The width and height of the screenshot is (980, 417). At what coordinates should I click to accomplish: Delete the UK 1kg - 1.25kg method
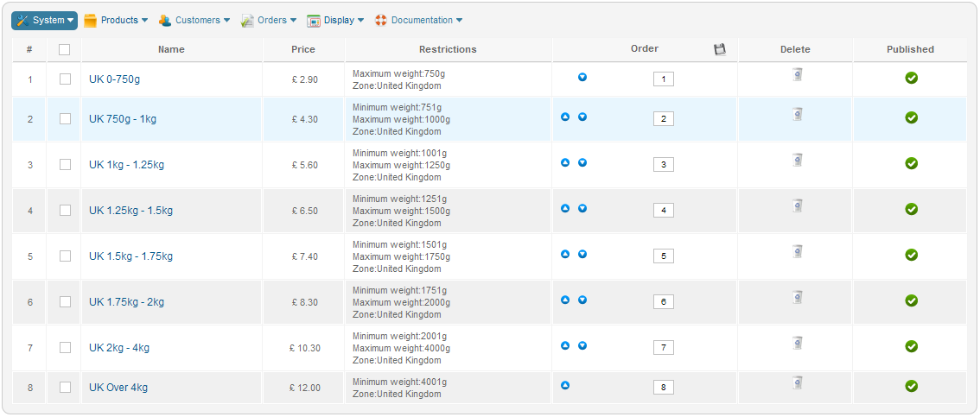797,160
